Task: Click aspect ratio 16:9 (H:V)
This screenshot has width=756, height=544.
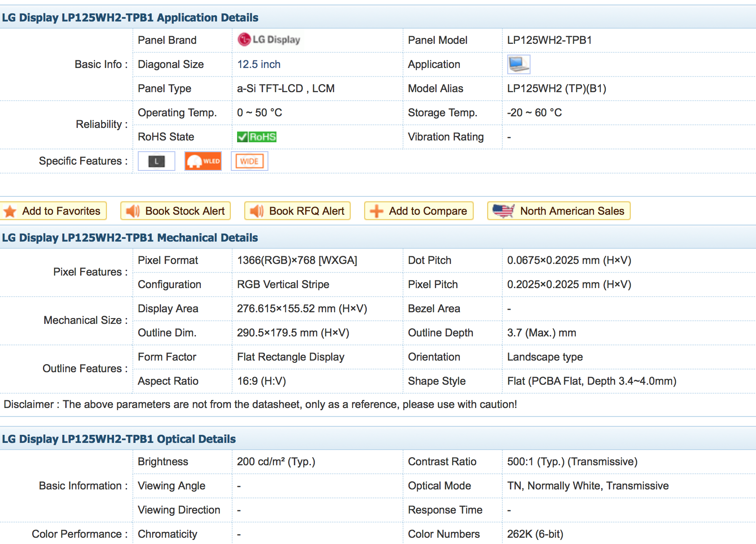Action: tap(261, 381)
